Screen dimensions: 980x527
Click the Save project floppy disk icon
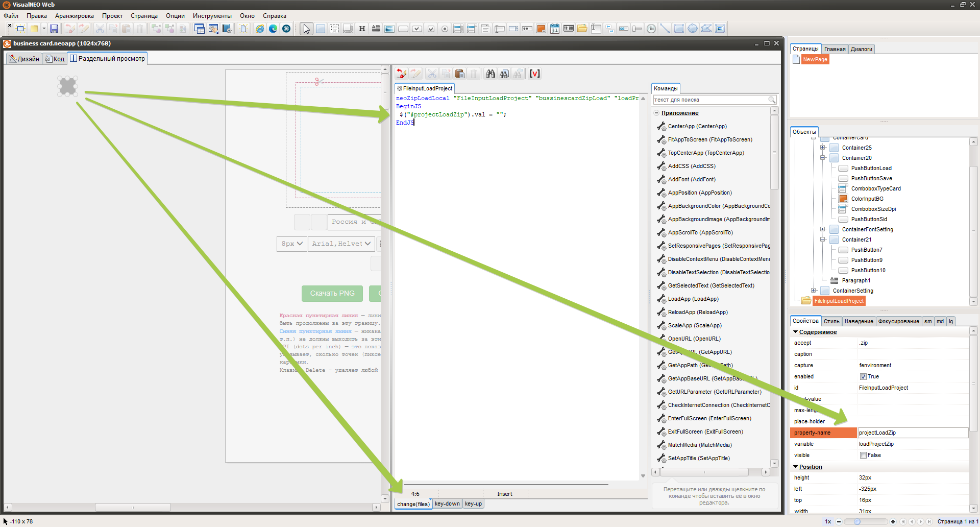tap(54, 29)
